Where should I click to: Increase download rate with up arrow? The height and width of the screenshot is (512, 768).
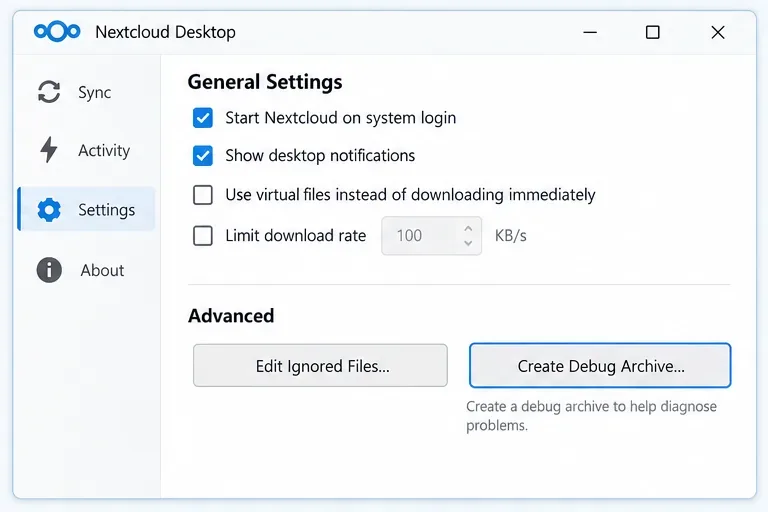(x=468, y=228)
